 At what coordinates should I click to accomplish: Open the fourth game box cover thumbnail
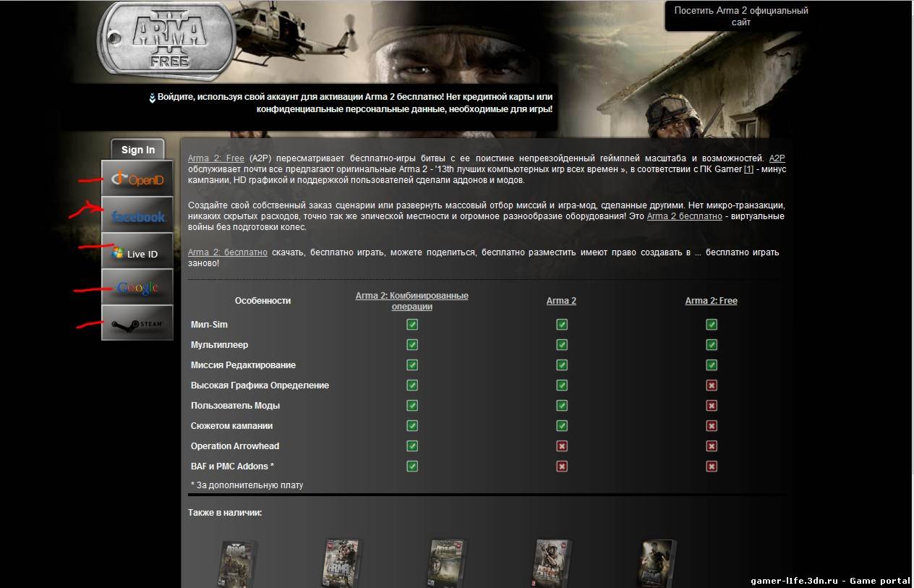pyautogui.click(x=553, y=562)
